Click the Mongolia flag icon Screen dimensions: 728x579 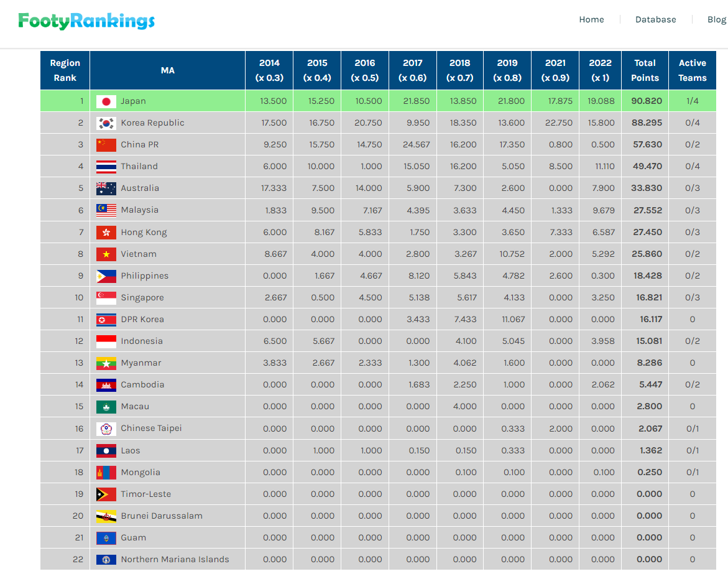[106, 473]
